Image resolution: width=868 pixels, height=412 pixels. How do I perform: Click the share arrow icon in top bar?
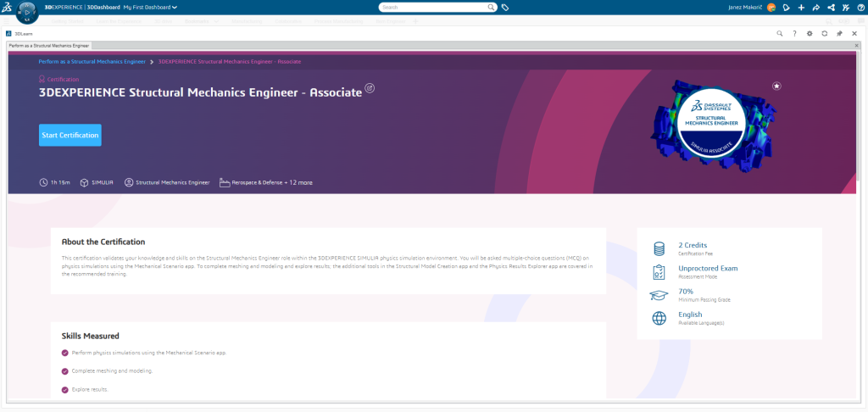pyautogui.click(x=816, y=7)
